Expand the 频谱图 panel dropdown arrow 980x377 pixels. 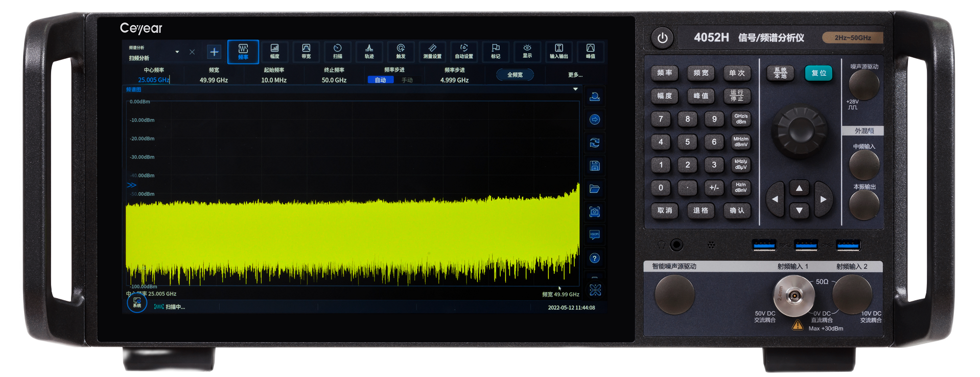[x=575, y=90]
